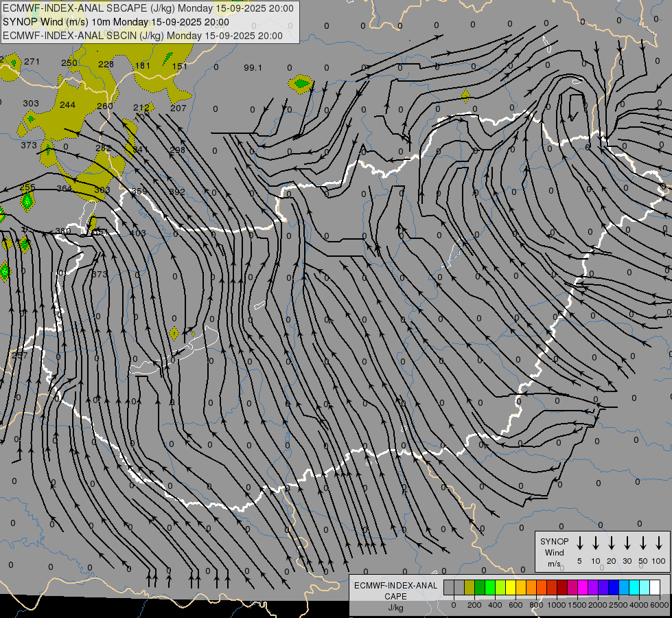Image resolution: width=672 pixels, height=618 pixels.
Task: Click the SBCIN title line in header
Action: (143, 36)
